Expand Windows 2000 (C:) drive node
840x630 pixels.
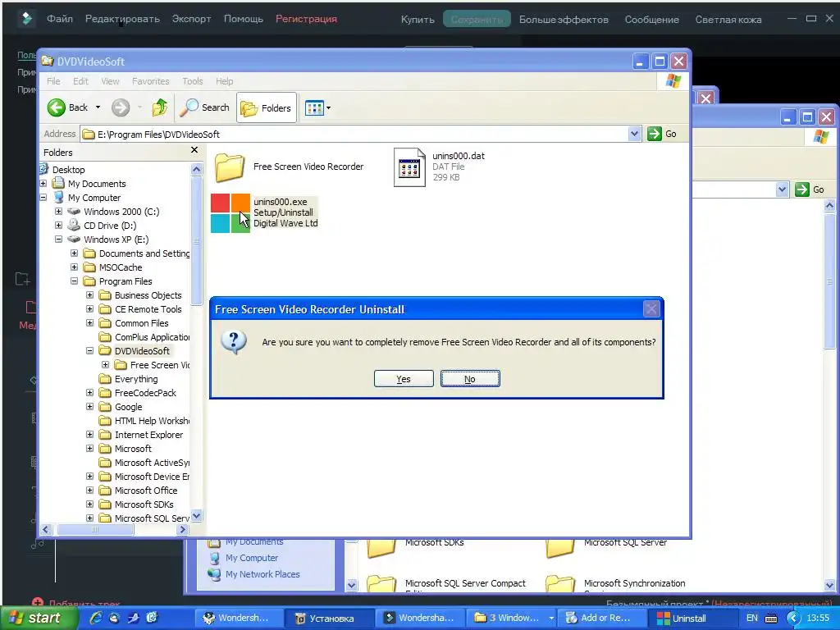click(59, 211)
